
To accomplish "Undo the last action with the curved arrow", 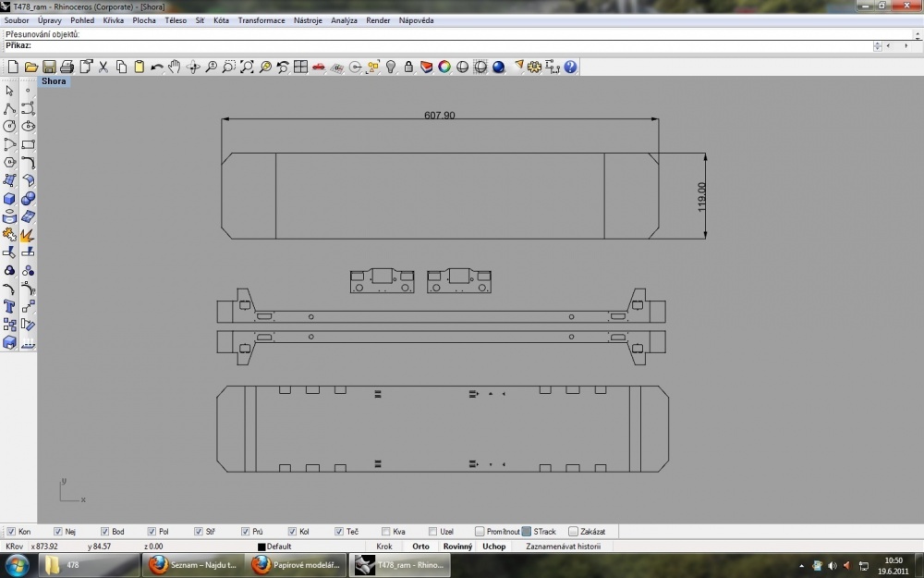I will pos(157,68).
